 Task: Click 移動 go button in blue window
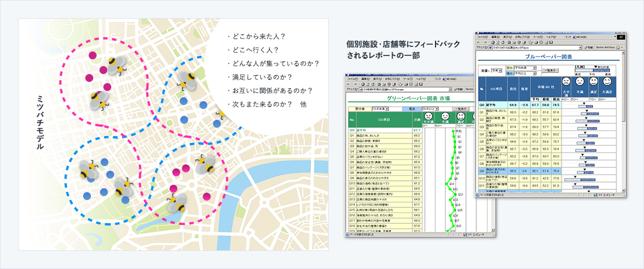pyautogui.click(x=589, y=47)
